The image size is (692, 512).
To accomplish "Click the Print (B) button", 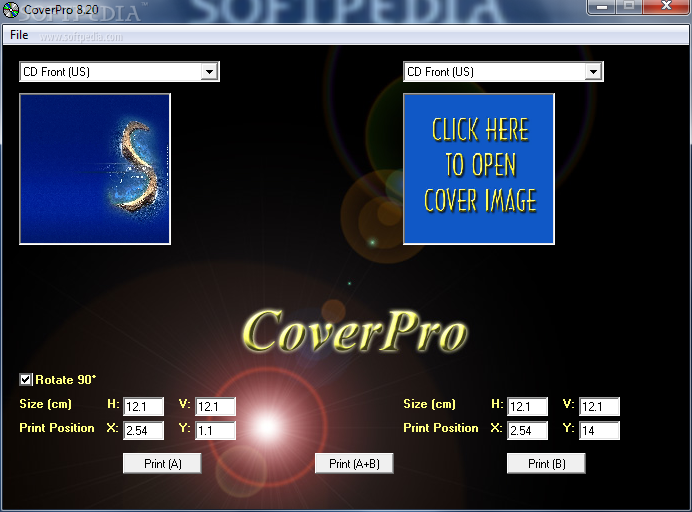I will pyautogui.click(x=546, y=463).
